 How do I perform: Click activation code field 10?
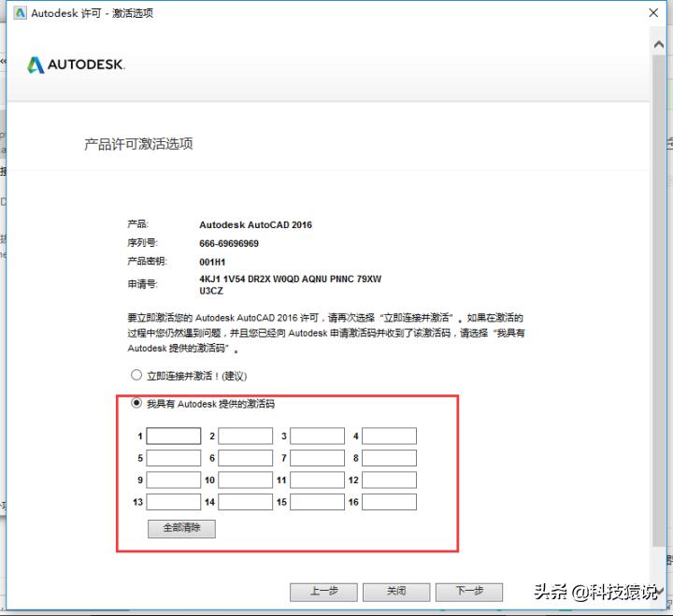245,480
